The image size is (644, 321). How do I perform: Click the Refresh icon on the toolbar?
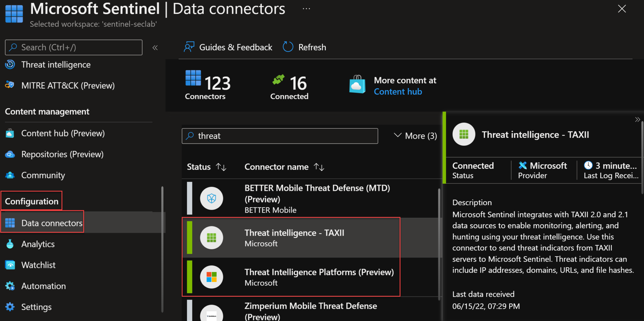(287, 47)
